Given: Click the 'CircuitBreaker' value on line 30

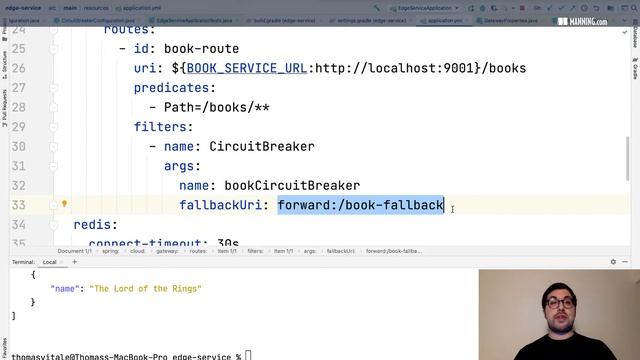Looking at the screenshot, I should tap(262, 147).
